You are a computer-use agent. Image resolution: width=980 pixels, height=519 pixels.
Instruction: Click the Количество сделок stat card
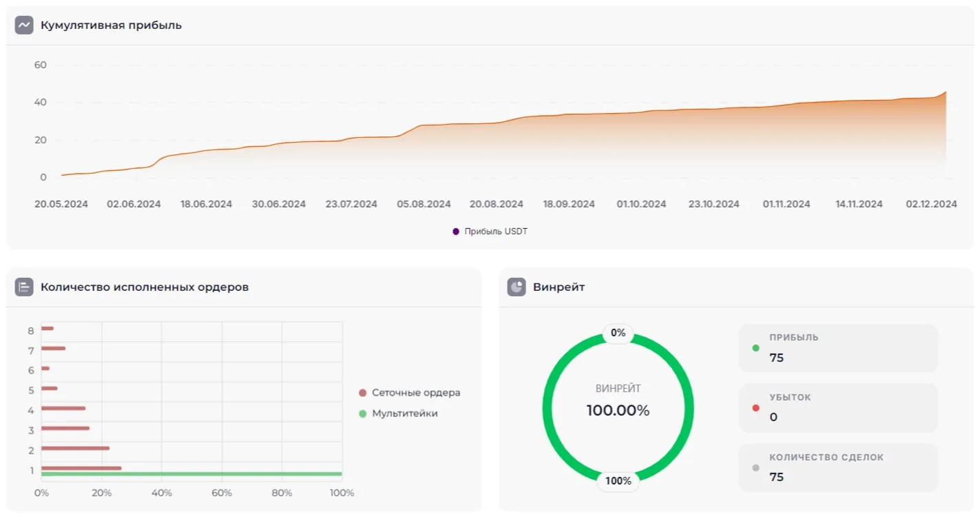point(838,467)
